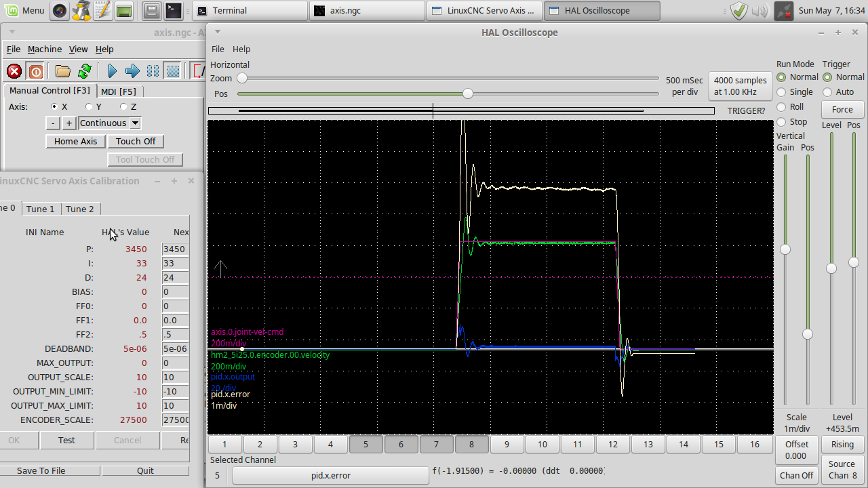Pause program execution in AXIS
Image resolution: width=868 pixels, height=488 pixels.
[x=153, y=71]
